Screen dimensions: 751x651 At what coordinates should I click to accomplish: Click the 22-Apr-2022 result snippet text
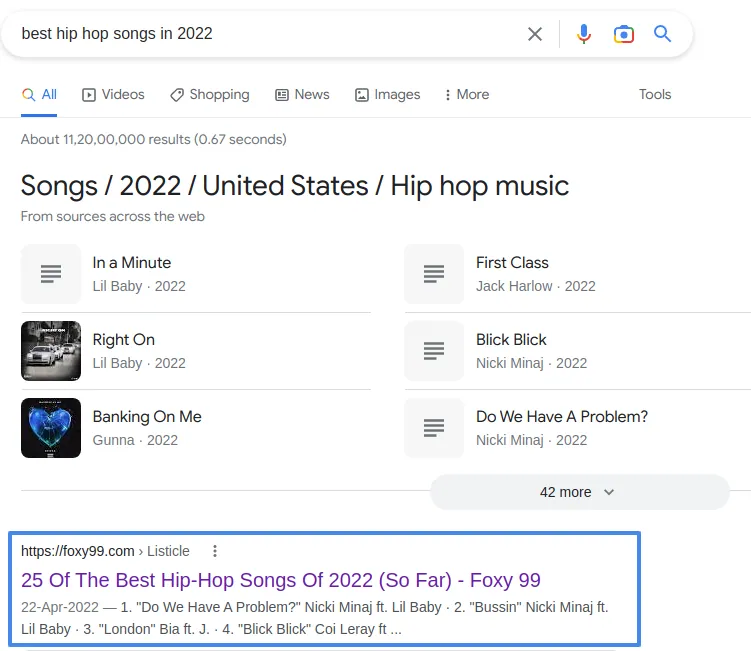pos(315,618)
